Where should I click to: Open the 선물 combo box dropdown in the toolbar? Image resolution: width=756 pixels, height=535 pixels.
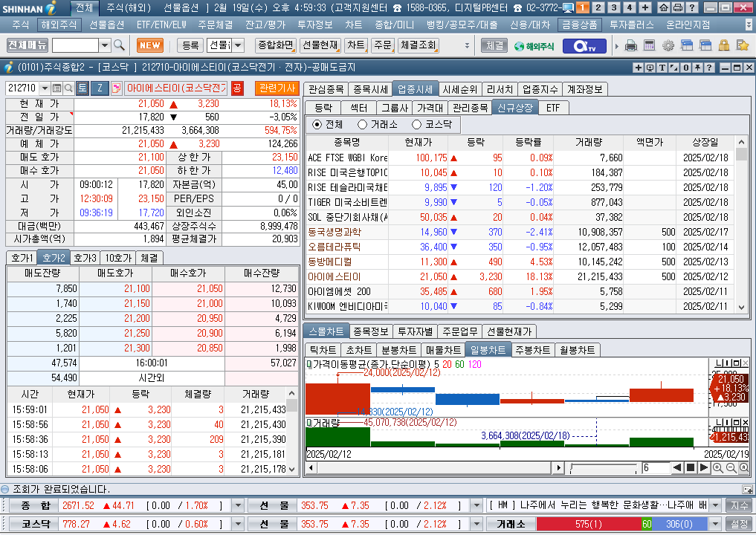(239, 45)
